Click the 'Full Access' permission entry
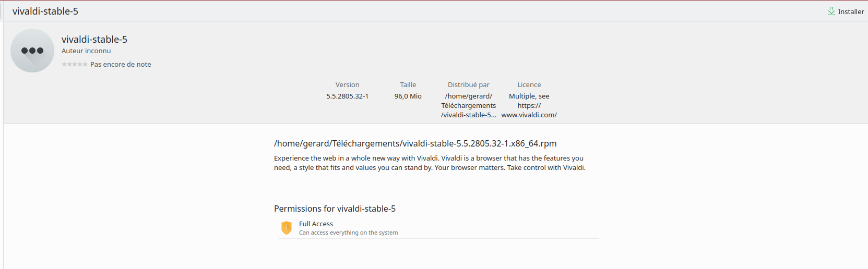The width and height of the screenshot is (868, 269). click(438, 228)
